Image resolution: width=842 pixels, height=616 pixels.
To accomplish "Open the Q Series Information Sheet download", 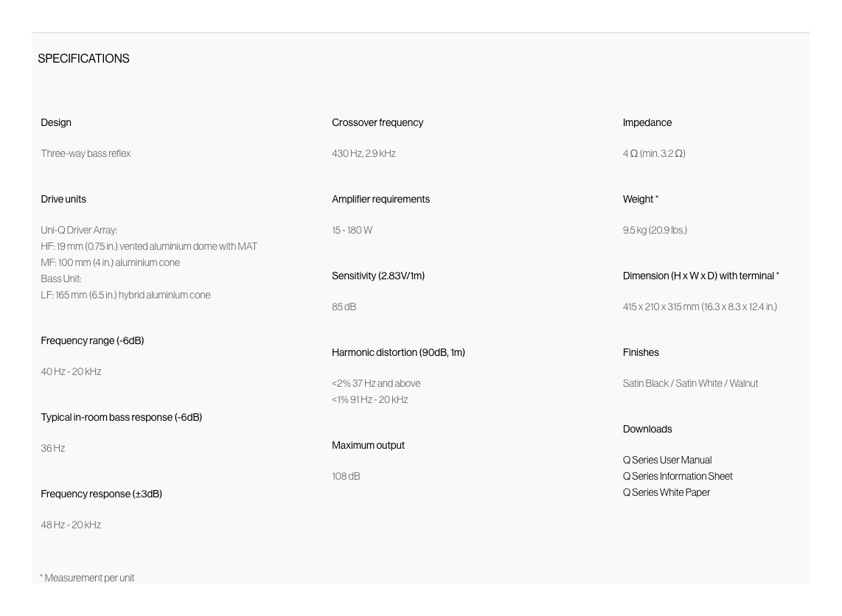I will point(678,476).
